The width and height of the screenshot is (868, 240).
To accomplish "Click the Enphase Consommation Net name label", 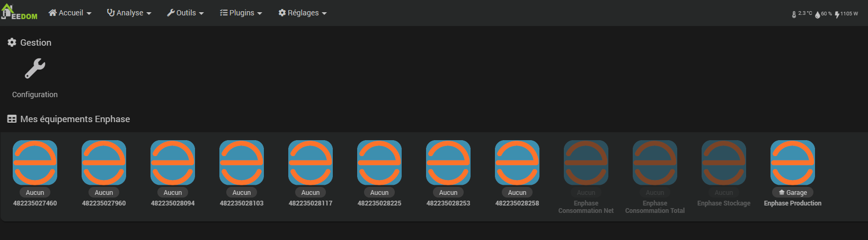I will [x=586, y=207].
